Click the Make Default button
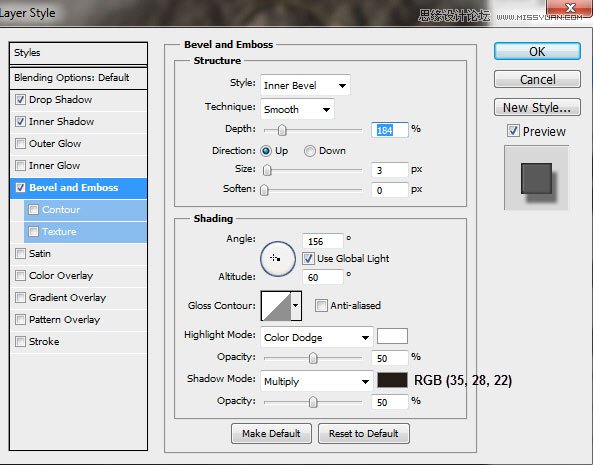The image size is (593, 465). [271, 434]
